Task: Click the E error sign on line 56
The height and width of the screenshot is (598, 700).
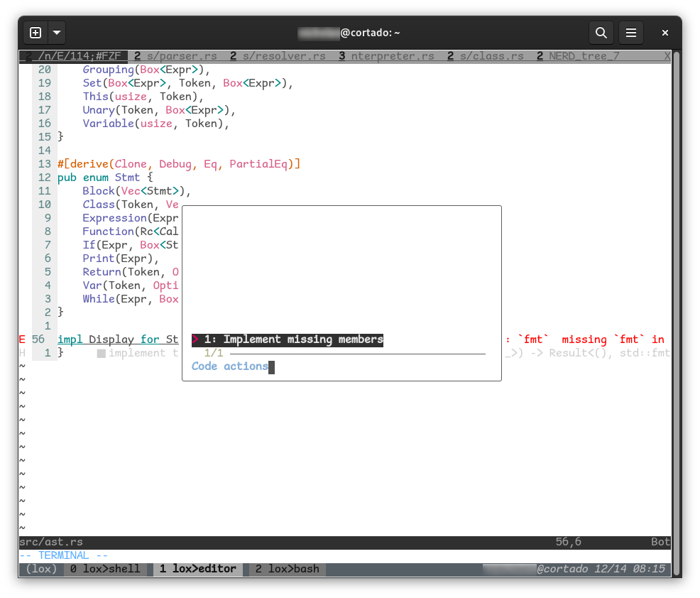Action: [x=22, y=340]
